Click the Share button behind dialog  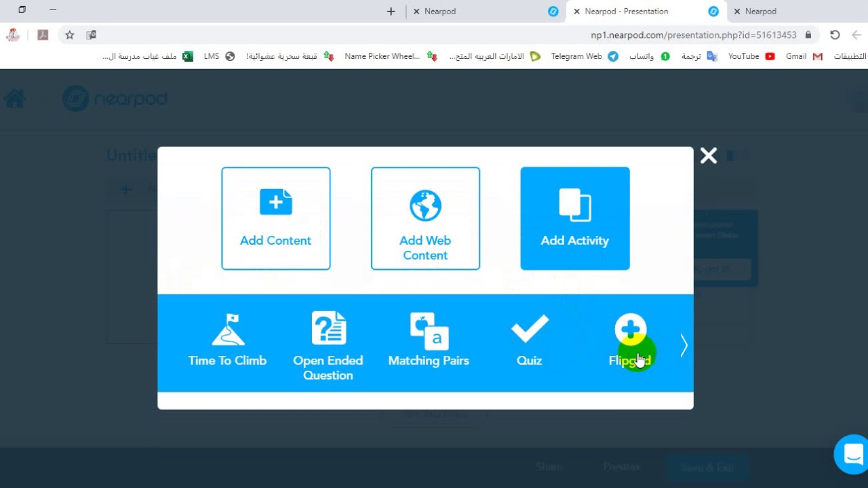[x=549, y=466]
